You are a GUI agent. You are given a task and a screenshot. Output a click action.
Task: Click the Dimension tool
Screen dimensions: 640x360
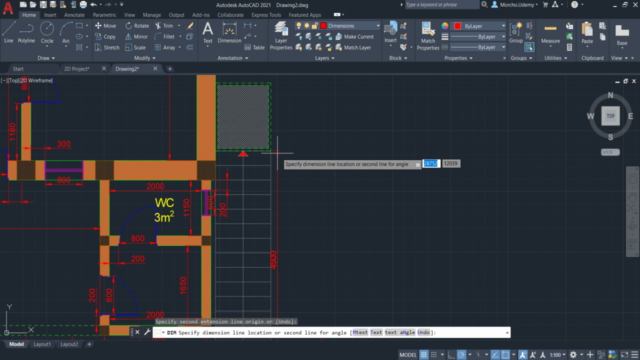(x=229, y=33)
